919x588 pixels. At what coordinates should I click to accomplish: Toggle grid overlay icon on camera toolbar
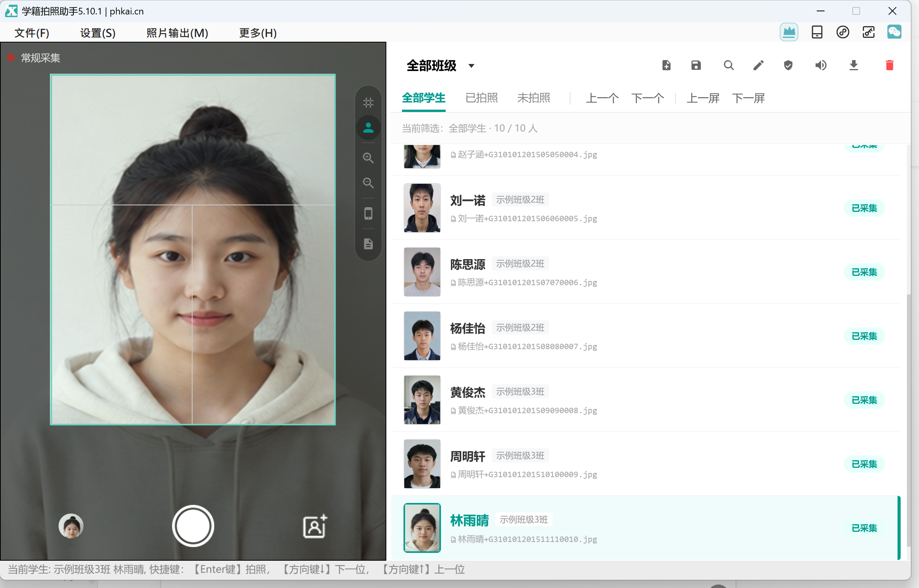[x=368, y=103]
